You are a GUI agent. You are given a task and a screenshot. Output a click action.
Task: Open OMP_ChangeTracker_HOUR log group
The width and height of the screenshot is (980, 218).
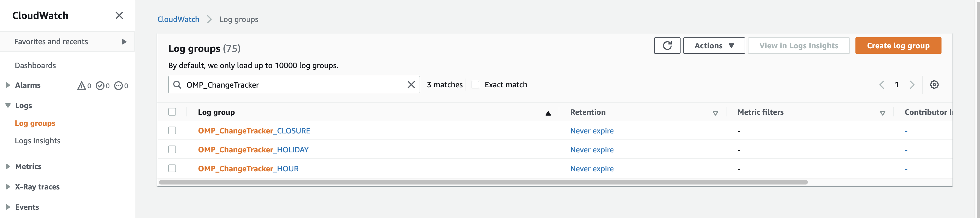pyautogui.click(x=248, y=169)
